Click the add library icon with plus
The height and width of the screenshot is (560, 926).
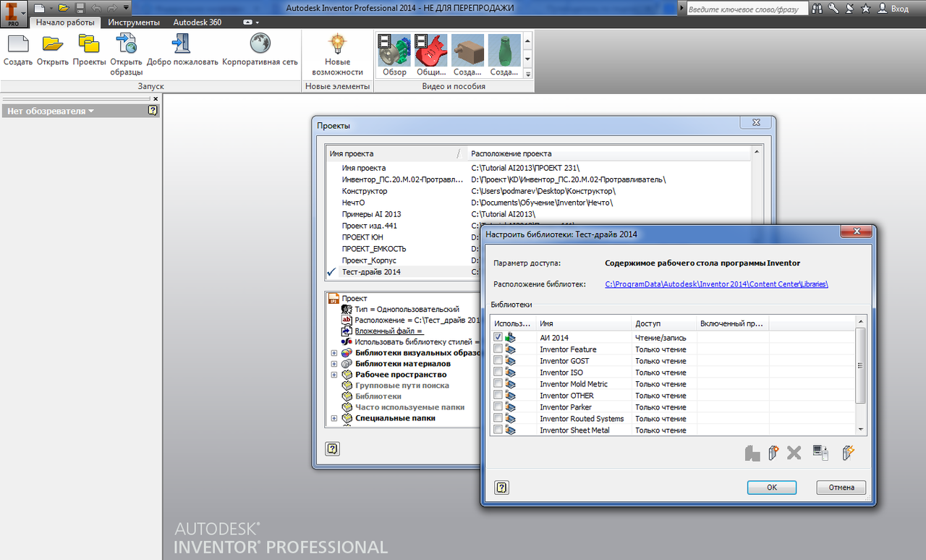coord(773,453)
